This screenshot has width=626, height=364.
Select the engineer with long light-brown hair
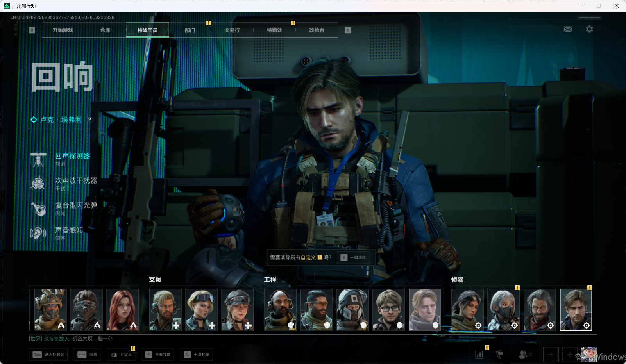[425, 310]
